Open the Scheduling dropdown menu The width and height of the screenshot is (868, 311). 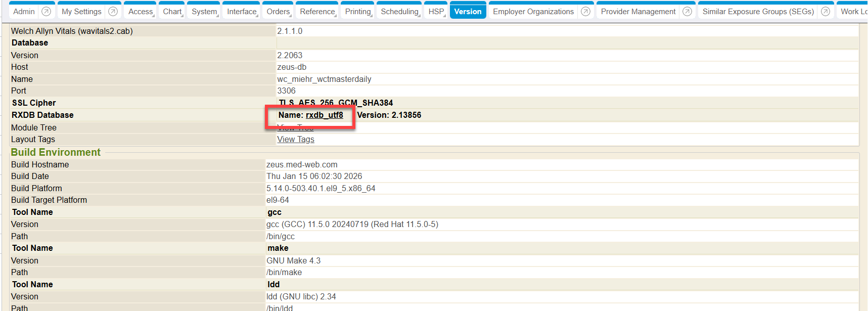click(x=400, y=12)
